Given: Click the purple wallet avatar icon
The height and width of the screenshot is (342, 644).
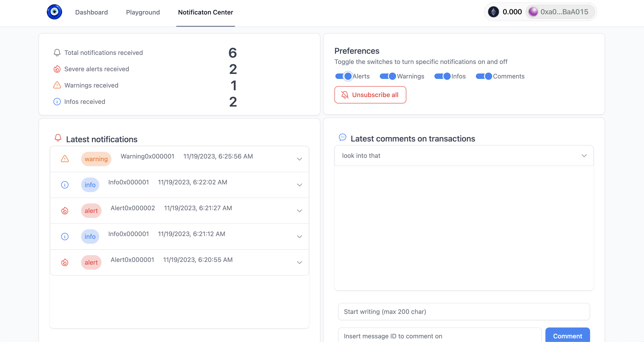Looking at the screenshot, I should tap(533, 12).
